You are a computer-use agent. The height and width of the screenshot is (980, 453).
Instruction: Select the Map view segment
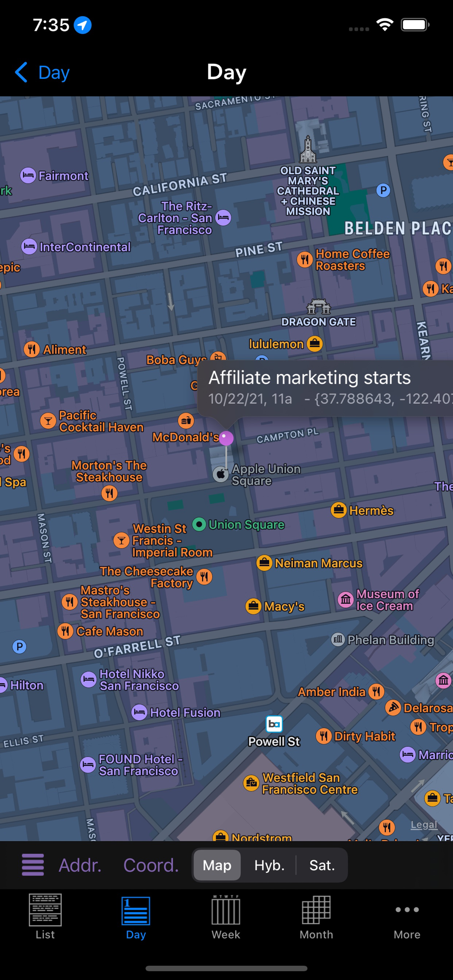(x=217, y=865)
